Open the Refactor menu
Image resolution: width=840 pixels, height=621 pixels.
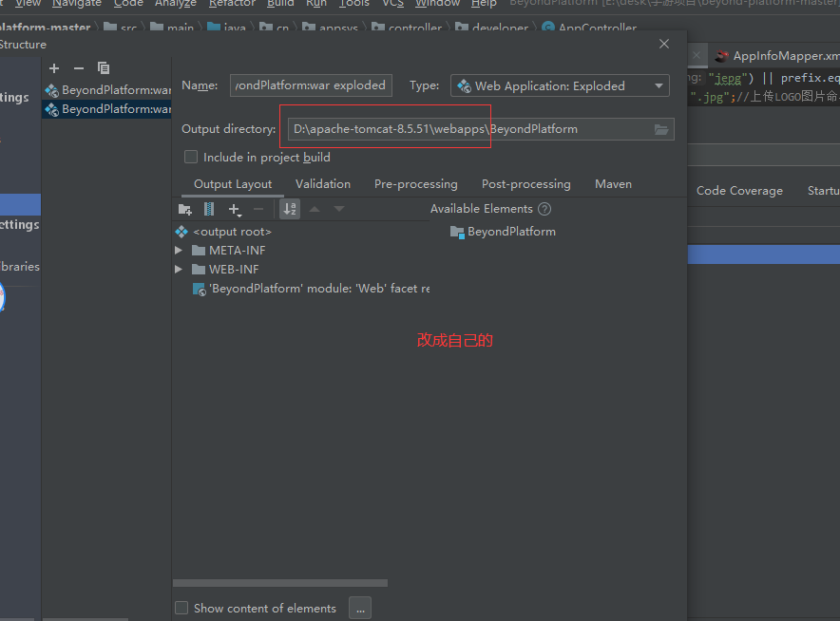232,3
